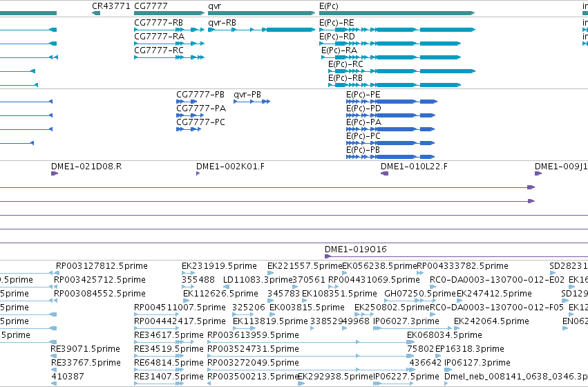This screenshot has height=387, width=588.
Task: Click the CR43771 gene arrow glyph
Action: 96,13
